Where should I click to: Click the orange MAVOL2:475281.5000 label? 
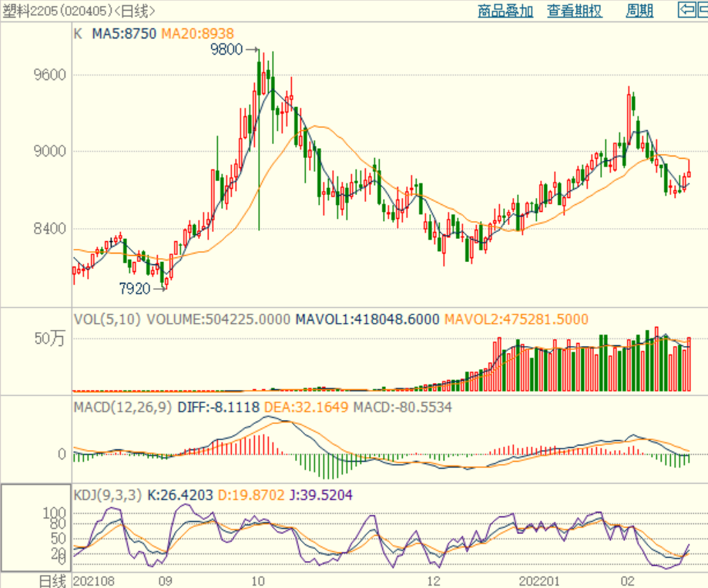516,319
